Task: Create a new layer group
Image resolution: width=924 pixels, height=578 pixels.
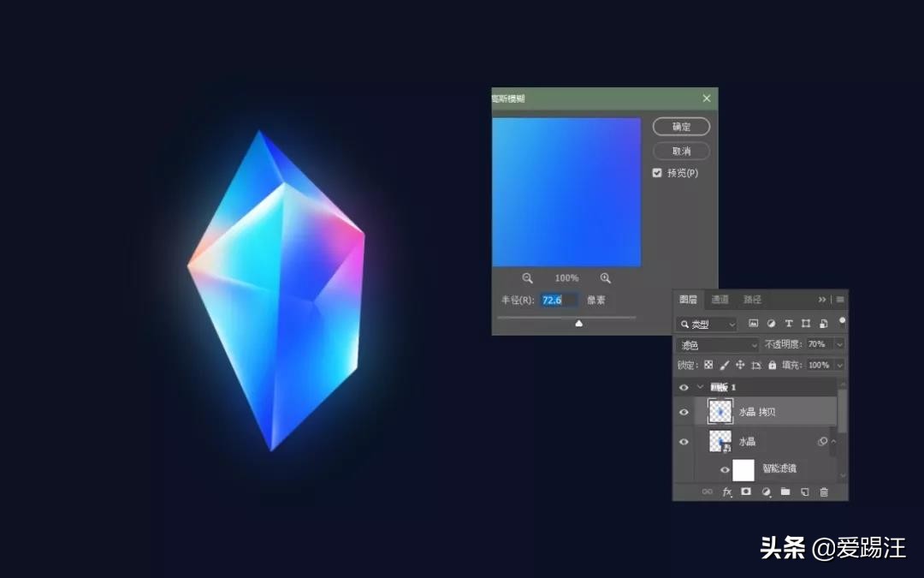Action: 785,492
